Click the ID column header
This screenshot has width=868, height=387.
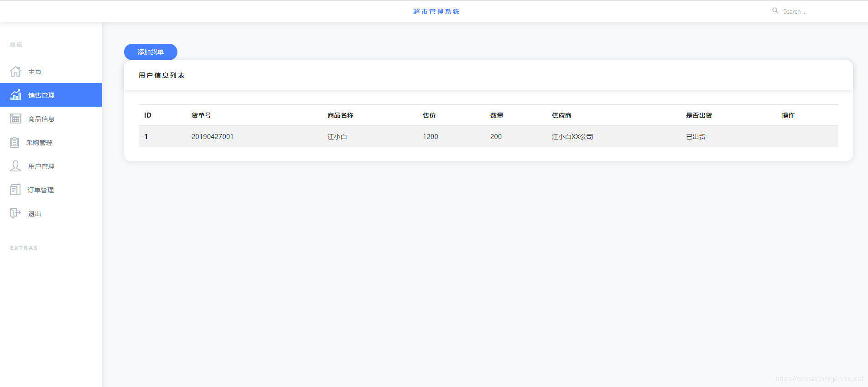click(148, 115)
